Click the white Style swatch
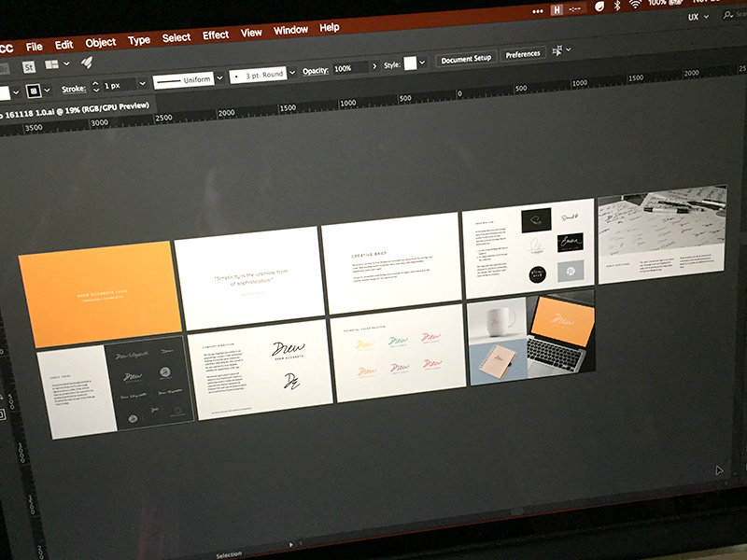The image size is (747, 560). point(412,63)
